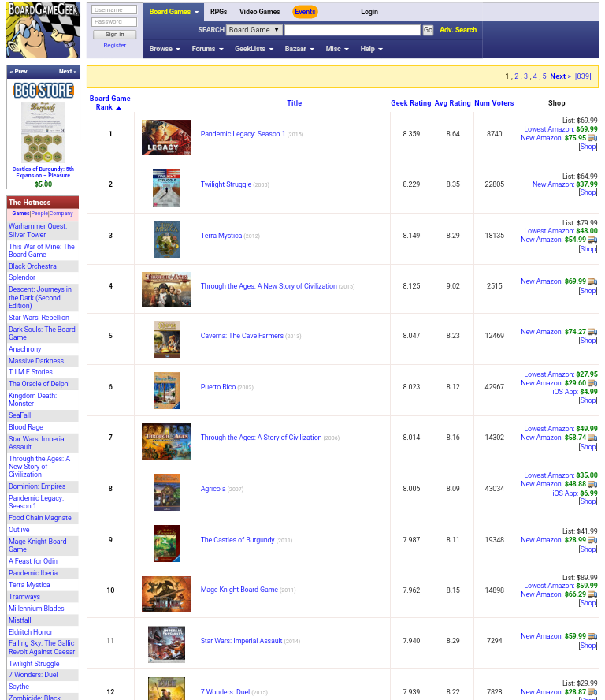Click the Sign In button
Viewport: 605px width, 700px height.
pyautogui.click(x=115, y=35)
